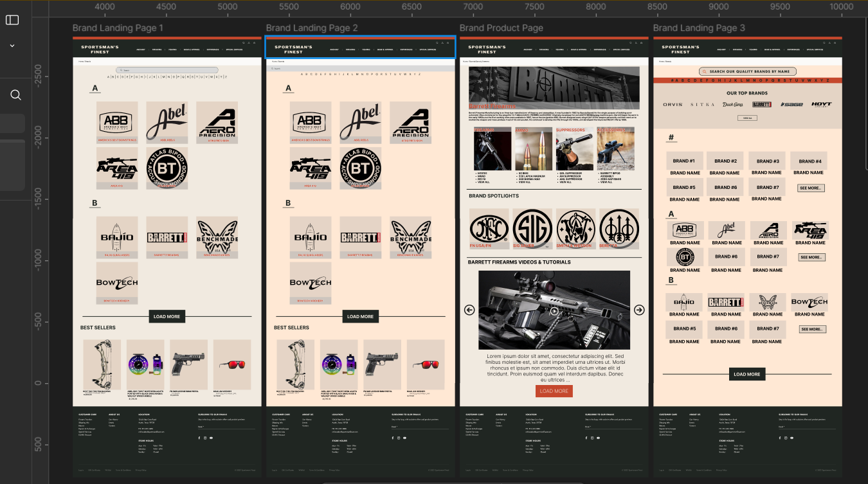Click Atlas Bipod BT card in Landing Page 1
868x484 pixels.
tap(167, 168)
